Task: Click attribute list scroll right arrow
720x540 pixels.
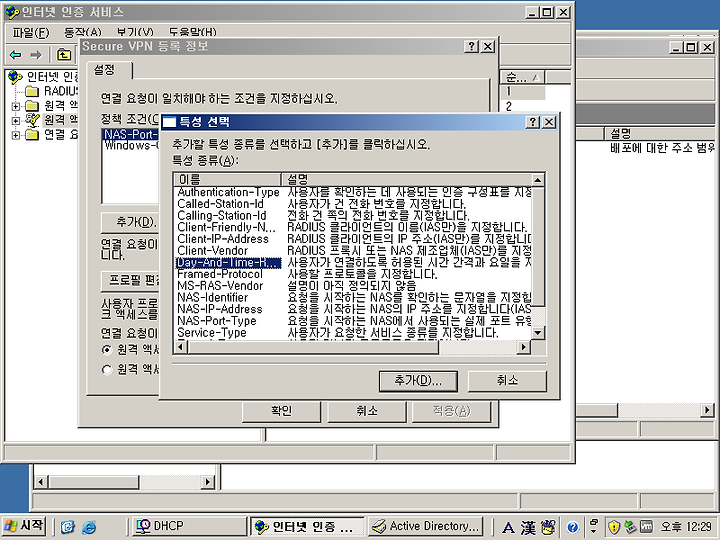Action: (523, 347)
